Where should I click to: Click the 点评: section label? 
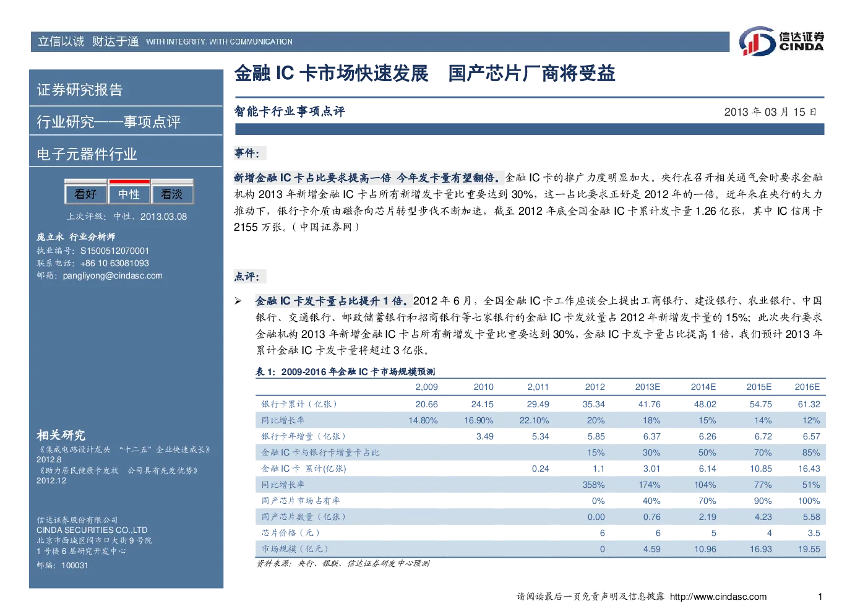247,277
